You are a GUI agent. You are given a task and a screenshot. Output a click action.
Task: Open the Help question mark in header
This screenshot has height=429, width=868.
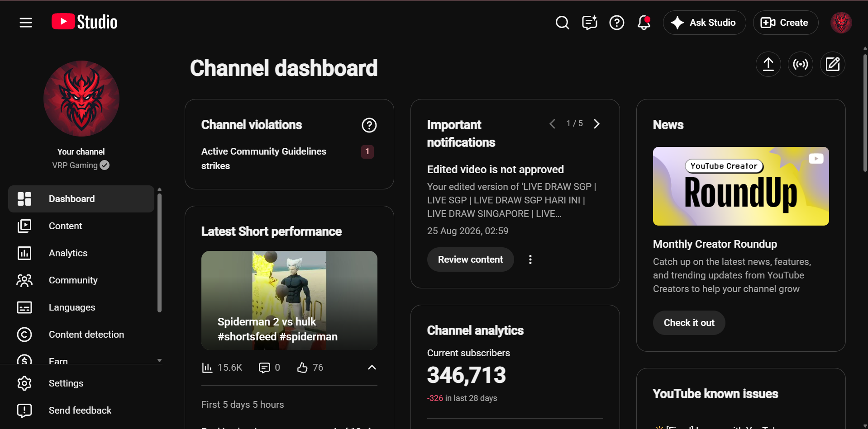click(x=617, y=23)
